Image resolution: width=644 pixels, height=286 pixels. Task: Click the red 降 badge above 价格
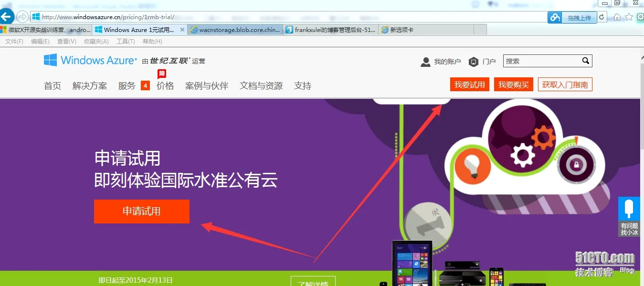pos(162,74)
